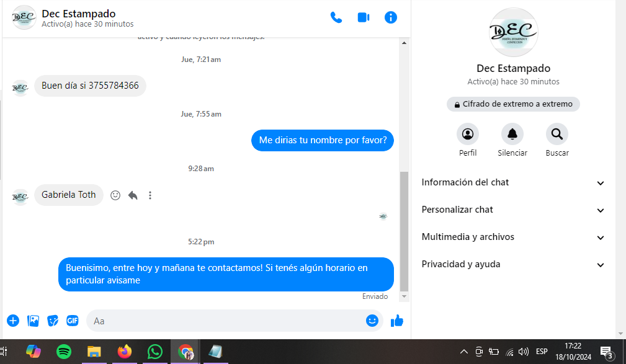Viewport: 626px width, 364px height.
Task: Open the notepad app in taskbar
Action: (215, 352)
